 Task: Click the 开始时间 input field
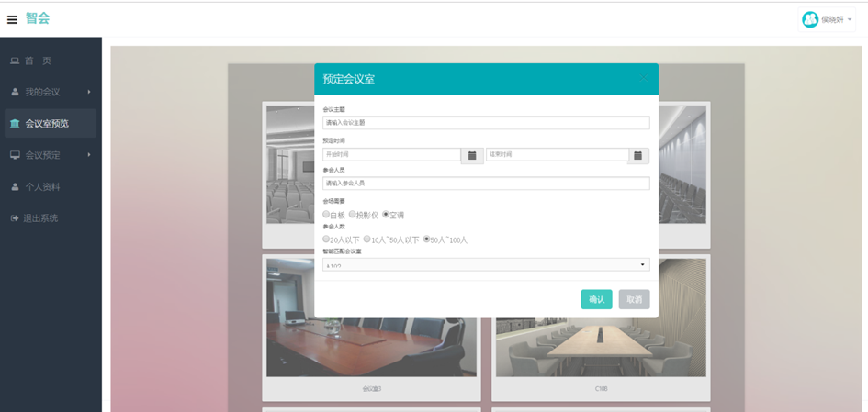click(392, 154)
